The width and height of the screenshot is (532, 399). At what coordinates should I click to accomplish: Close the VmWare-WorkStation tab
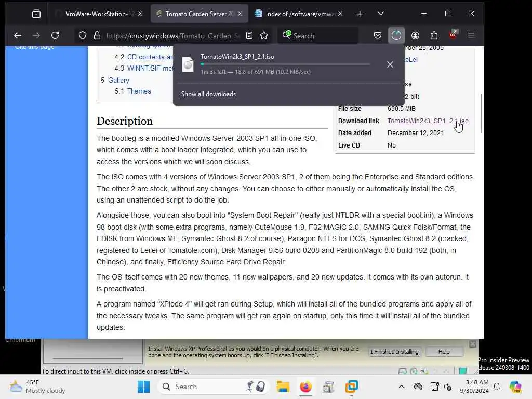click(140, 14)
